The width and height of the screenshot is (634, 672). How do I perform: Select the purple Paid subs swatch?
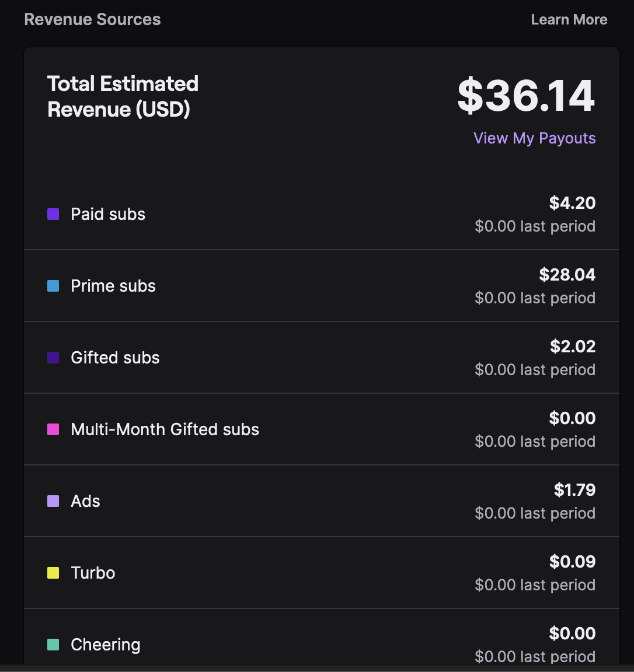(53, 214)
